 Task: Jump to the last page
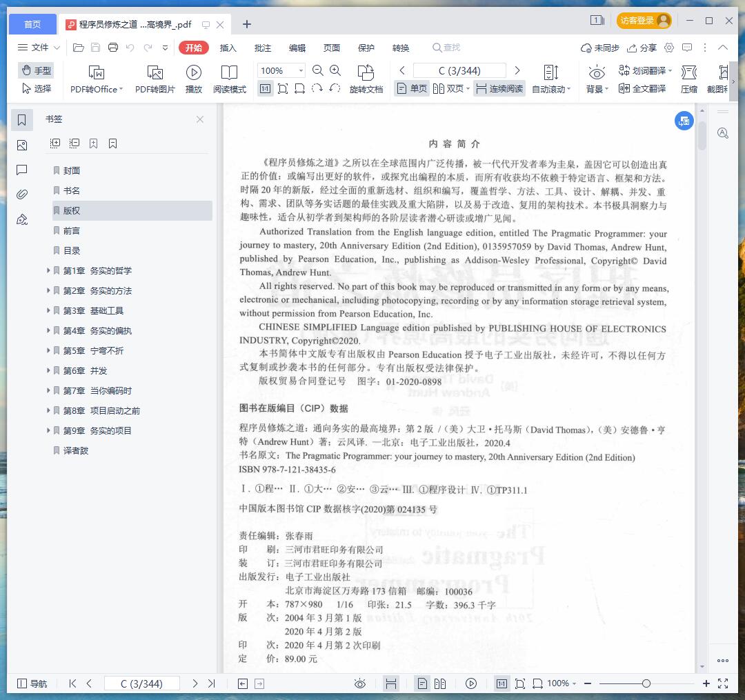tap(212, 683)
